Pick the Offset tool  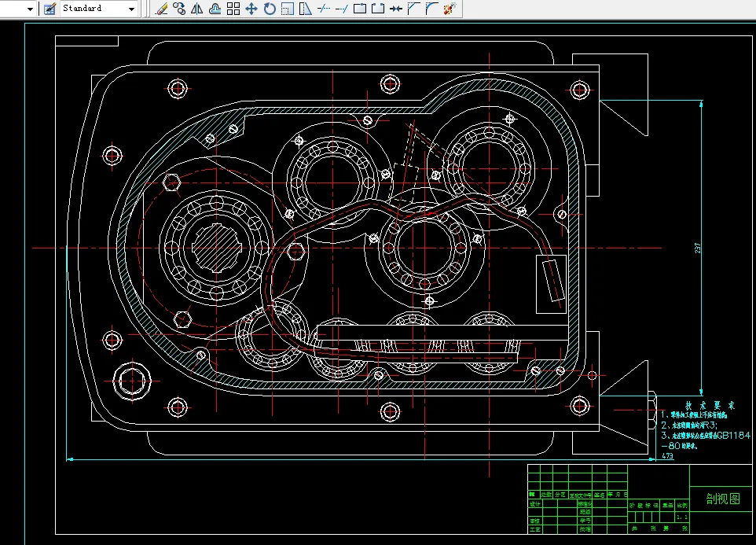pyautogui.click(x=215, y=9)
